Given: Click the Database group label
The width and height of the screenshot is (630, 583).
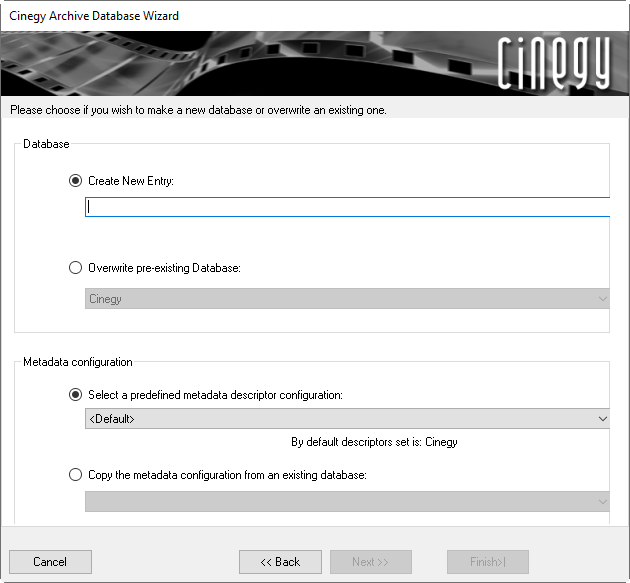Looking at the screenshot, I should click(x=46, y=144).
